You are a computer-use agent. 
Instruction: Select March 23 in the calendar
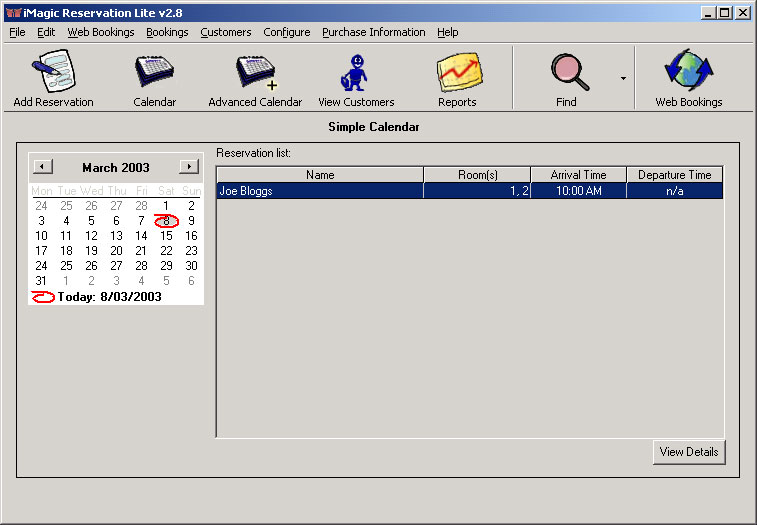[191, 251]
